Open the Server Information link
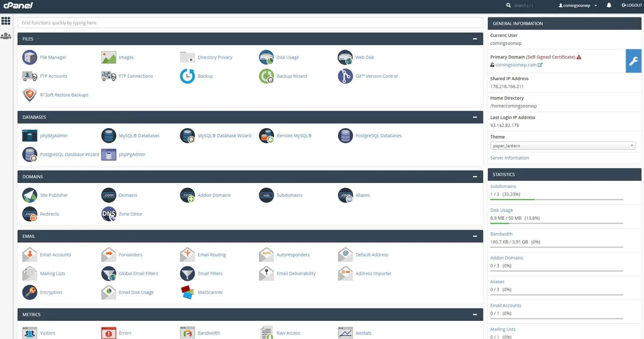Screen dimensions: 644x339 click(x=509, y=158)
